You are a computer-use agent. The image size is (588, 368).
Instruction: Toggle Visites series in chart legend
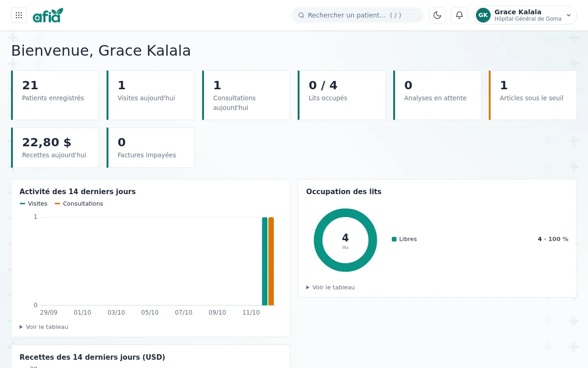click(x=34, y=204)
